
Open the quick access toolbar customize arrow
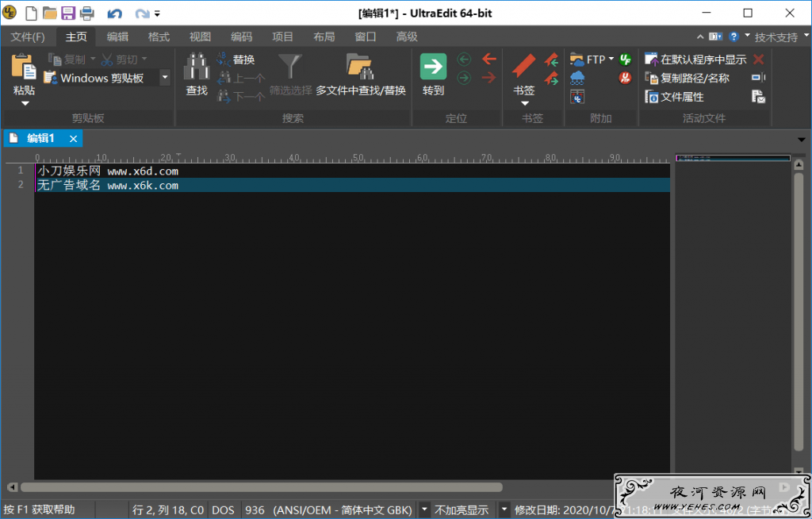[157, 14]
